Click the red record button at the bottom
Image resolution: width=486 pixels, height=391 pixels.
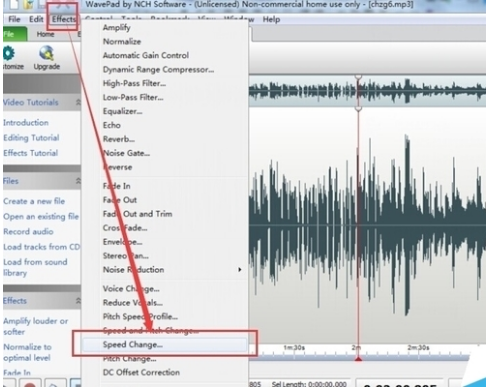30,385
